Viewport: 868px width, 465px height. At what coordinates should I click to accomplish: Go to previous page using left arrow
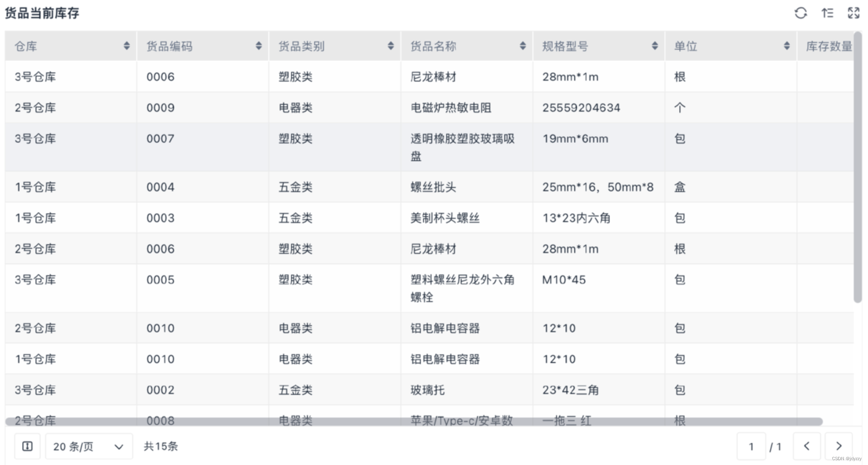[807, 446]
